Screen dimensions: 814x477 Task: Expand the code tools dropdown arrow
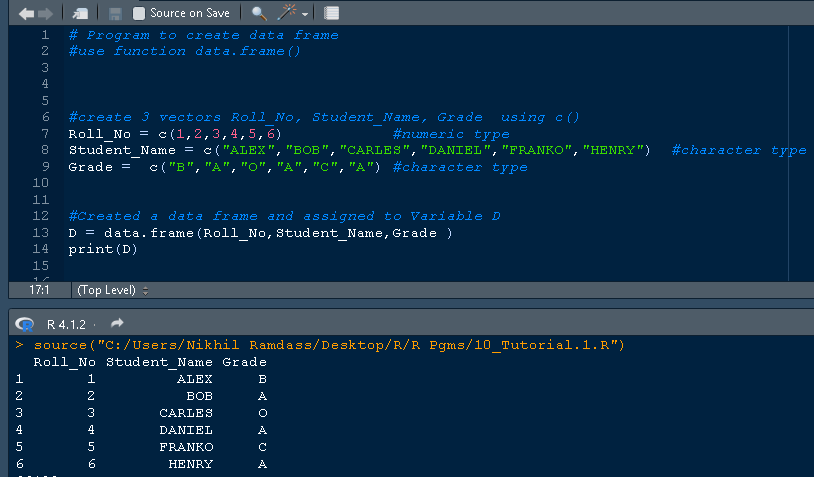click(x=305, y=14)
